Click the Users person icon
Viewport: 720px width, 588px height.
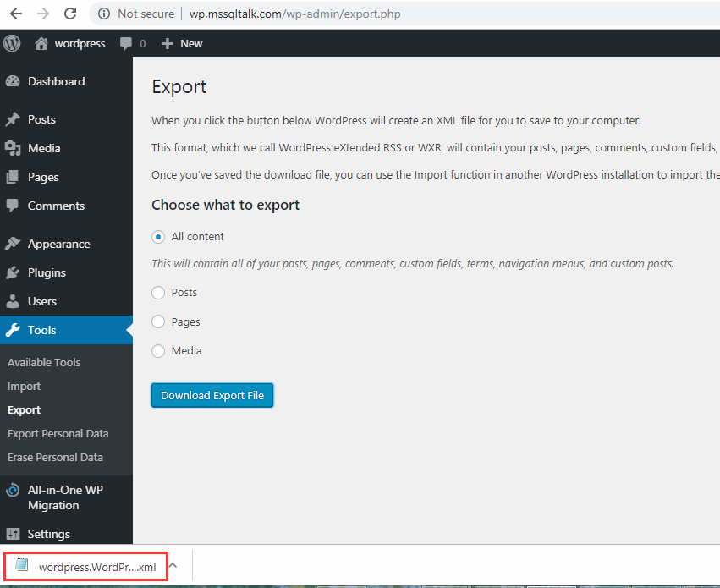click(x=13, y=301)
